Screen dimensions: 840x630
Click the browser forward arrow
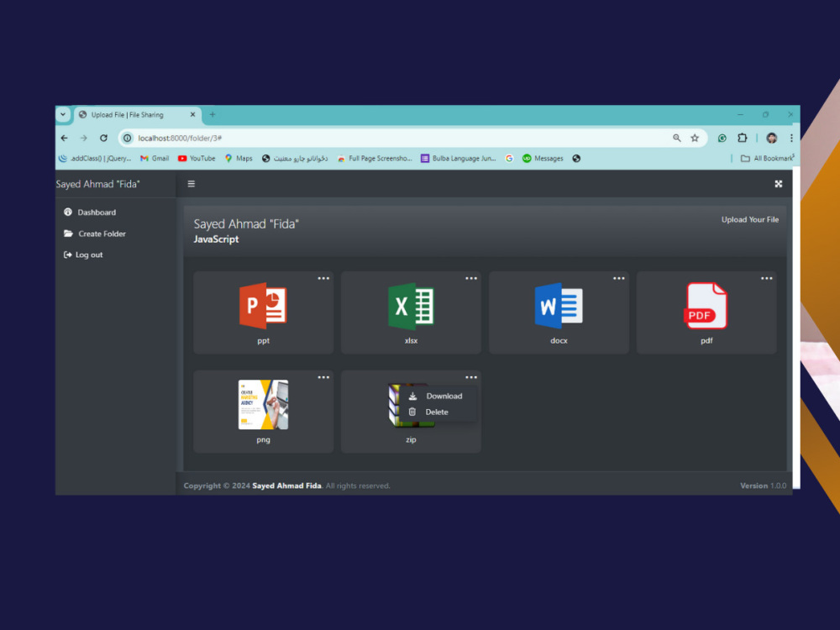83,139
